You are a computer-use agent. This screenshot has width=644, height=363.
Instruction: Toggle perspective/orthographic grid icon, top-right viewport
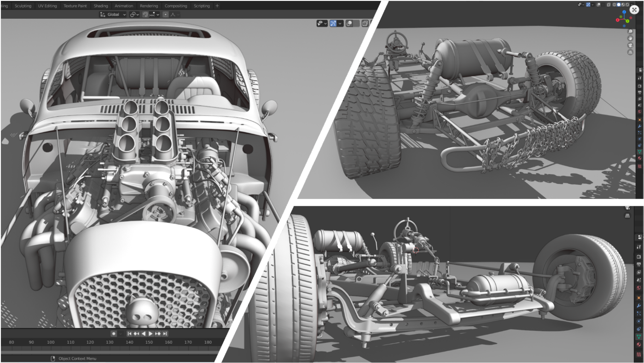[x=630, y=52]
